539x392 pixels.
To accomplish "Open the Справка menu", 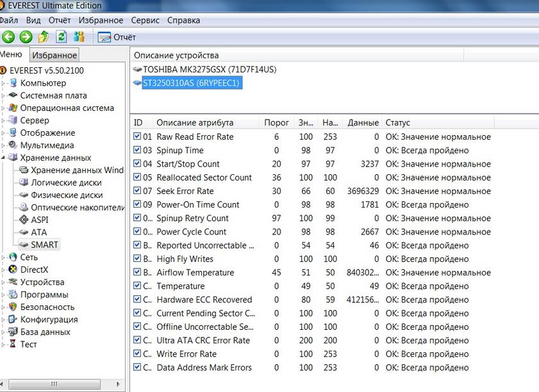I will [x=183, y=20].
